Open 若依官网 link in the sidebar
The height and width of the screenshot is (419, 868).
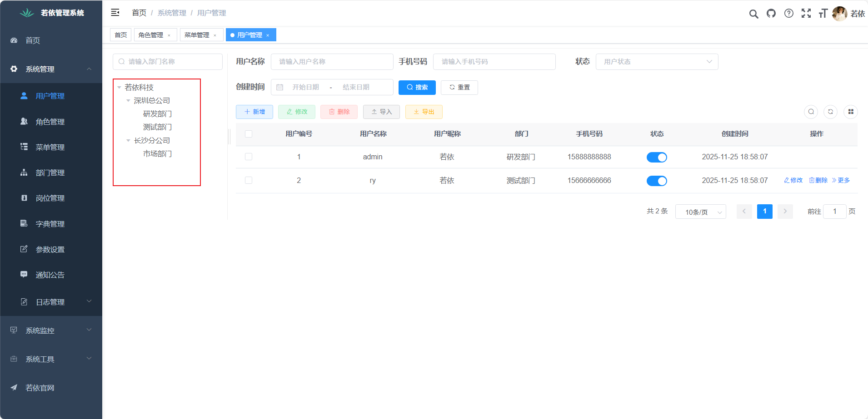tap(51, 388)
